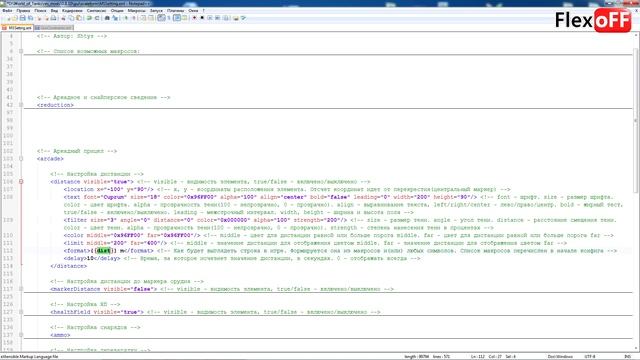This screenshot has width=640, height=360.
Task: Click the Zoom In toolbar icon
Action: point(126,18)
